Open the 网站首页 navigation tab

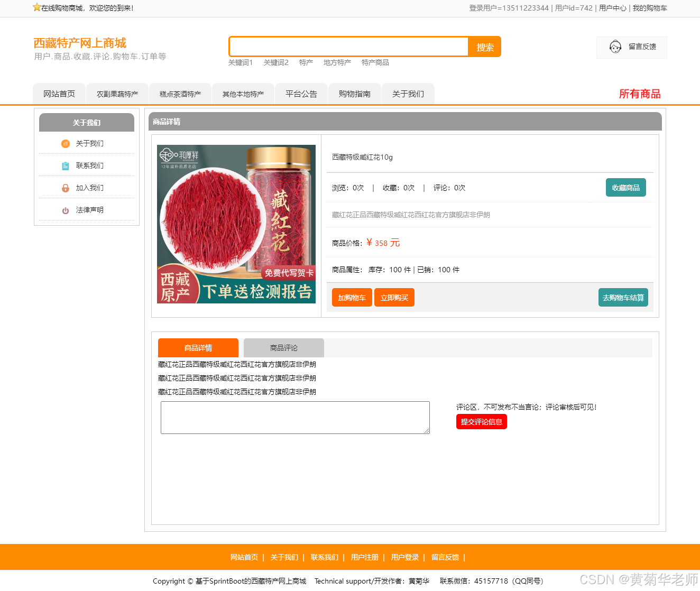tap(59, 94)
